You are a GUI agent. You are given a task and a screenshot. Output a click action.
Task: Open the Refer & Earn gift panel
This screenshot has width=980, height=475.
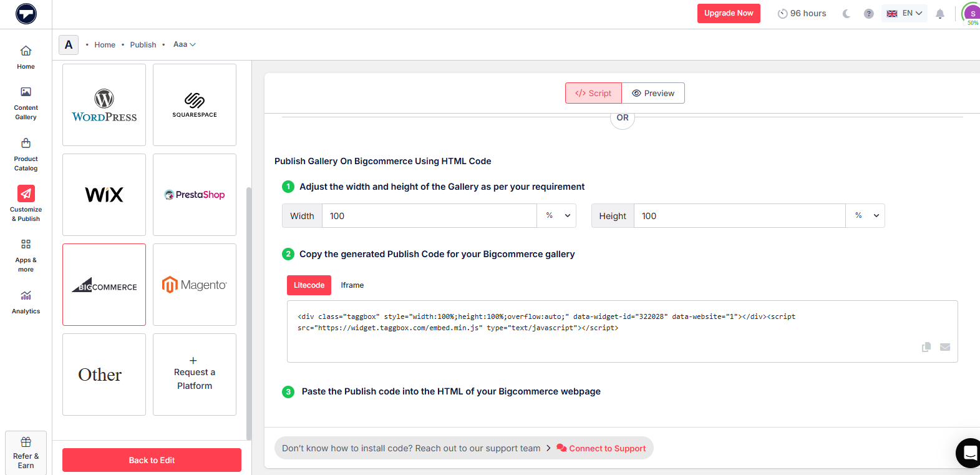click(26, 453)
